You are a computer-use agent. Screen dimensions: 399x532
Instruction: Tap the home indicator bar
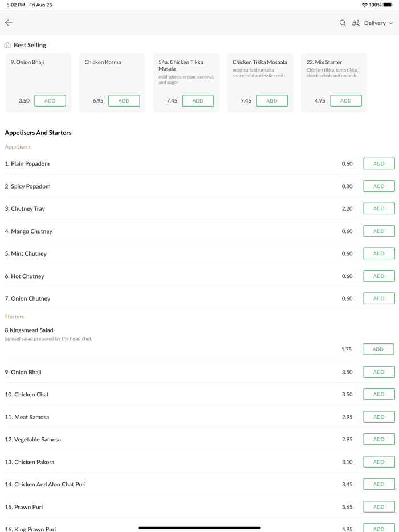tap(199, 527)
